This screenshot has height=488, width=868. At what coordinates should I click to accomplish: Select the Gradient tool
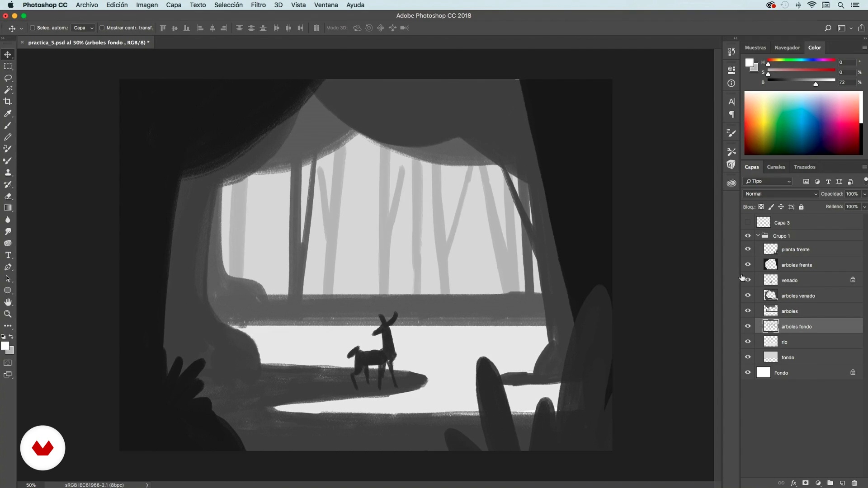click(8, 208)
